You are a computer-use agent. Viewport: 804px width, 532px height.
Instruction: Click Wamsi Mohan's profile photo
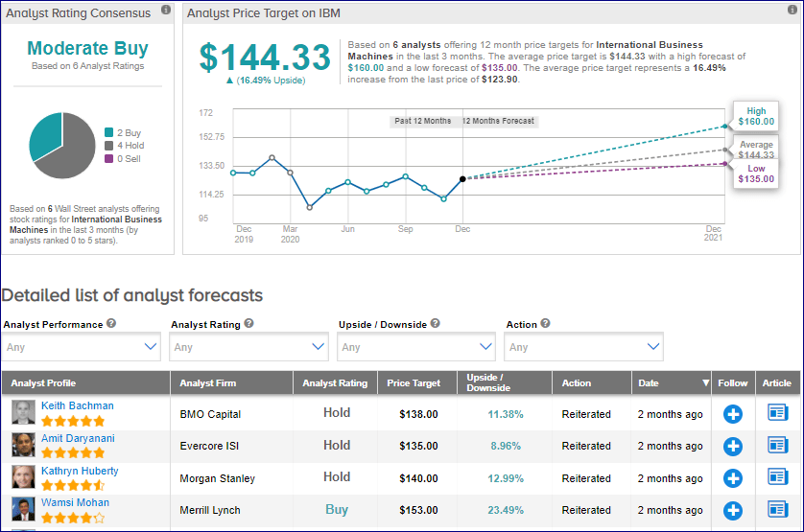point(23,509)
